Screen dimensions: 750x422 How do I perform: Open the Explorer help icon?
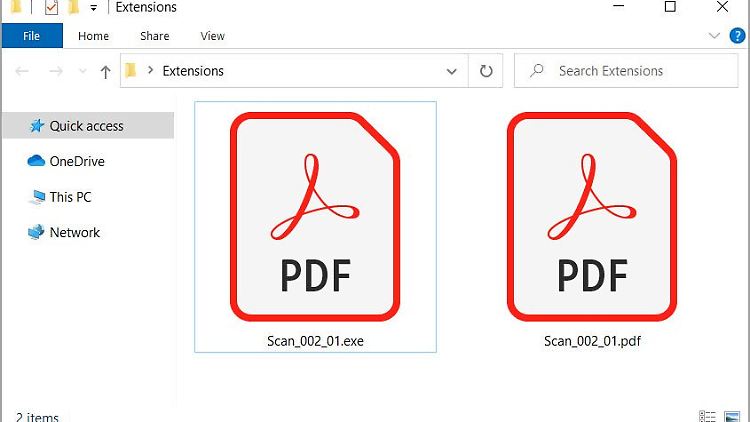pyautogui.click(x=737, y=36)
